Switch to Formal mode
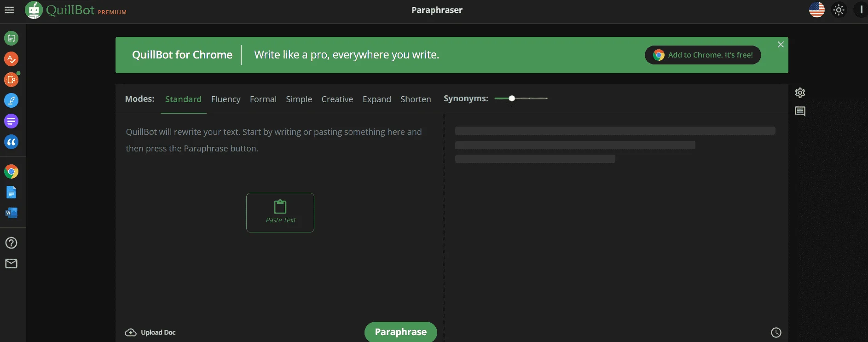This screenshot has width=868, height=342. pos(263,99)
